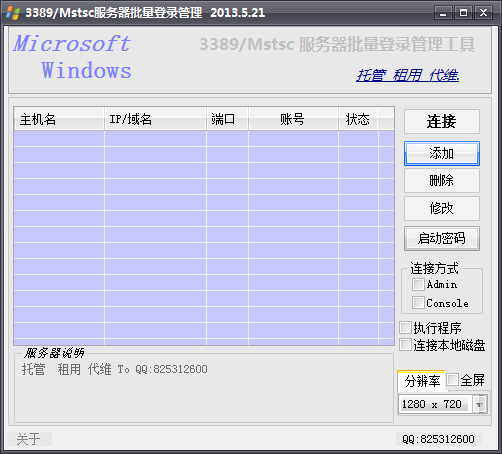Click the IP/域名 column header
Viewport: 502px width, 454px height.
[155, 119]
